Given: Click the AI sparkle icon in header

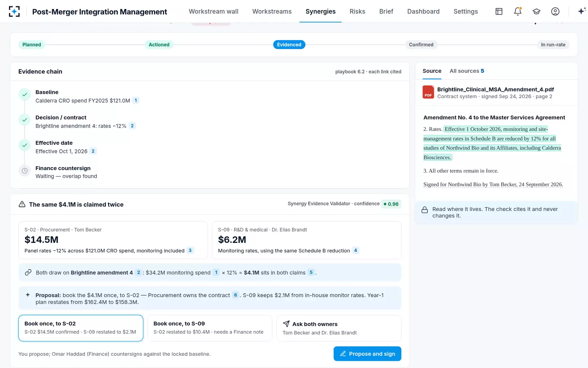Looking at the screenshot, I should (x=582, y=11).
